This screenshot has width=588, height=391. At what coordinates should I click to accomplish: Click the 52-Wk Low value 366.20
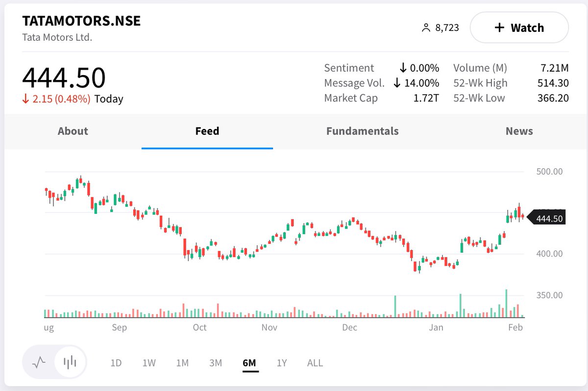point(553,98)
